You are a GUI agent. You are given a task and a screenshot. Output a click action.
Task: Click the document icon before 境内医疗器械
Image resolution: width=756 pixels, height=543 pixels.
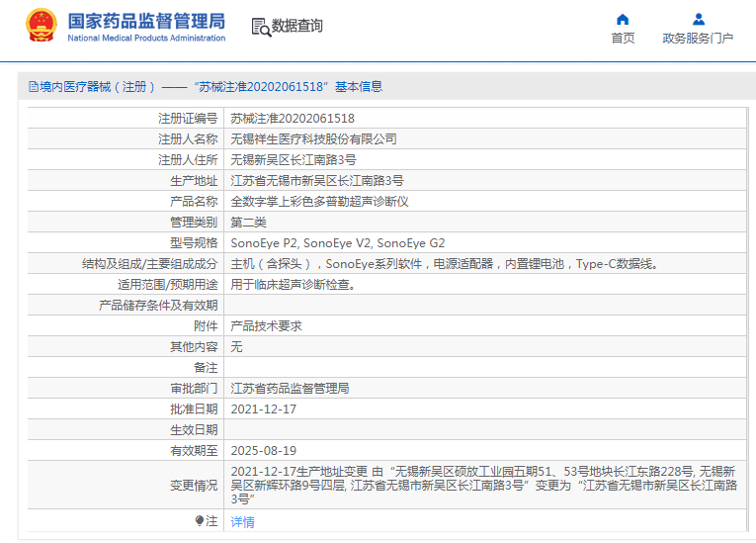point(34,87)
